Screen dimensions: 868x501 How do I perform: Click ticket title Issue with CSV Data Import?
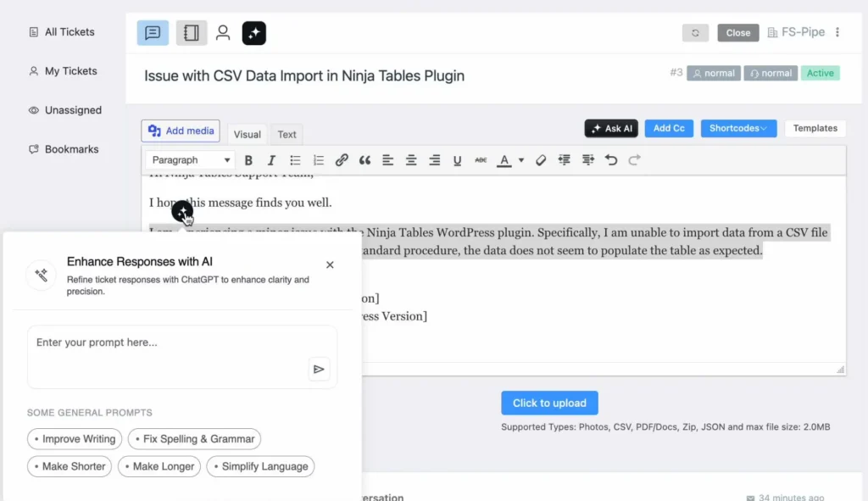(304, 75)
